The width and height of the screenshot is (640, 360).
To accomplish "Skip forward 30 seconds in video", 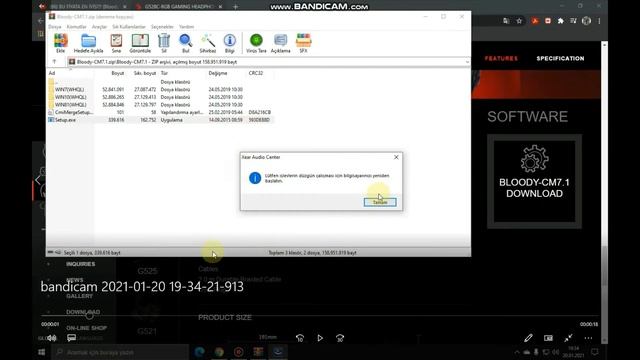I will point(340,338).
